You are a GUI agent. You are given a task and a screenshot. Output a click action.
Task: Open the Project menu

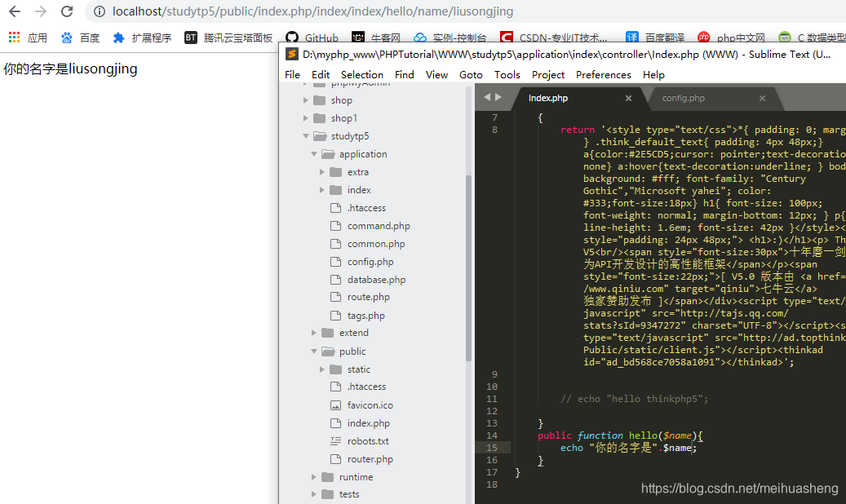coord(548,75)
